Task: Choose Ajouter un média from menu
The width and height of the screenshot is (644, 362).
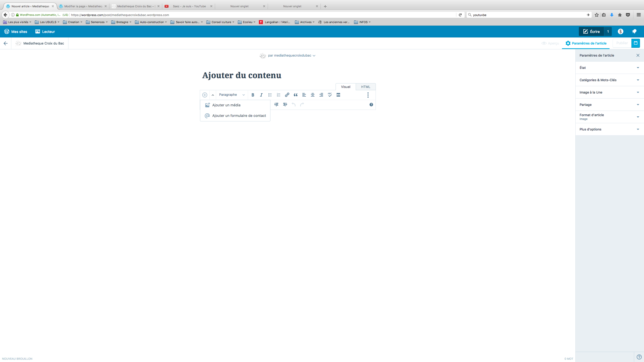Action: 226,105
